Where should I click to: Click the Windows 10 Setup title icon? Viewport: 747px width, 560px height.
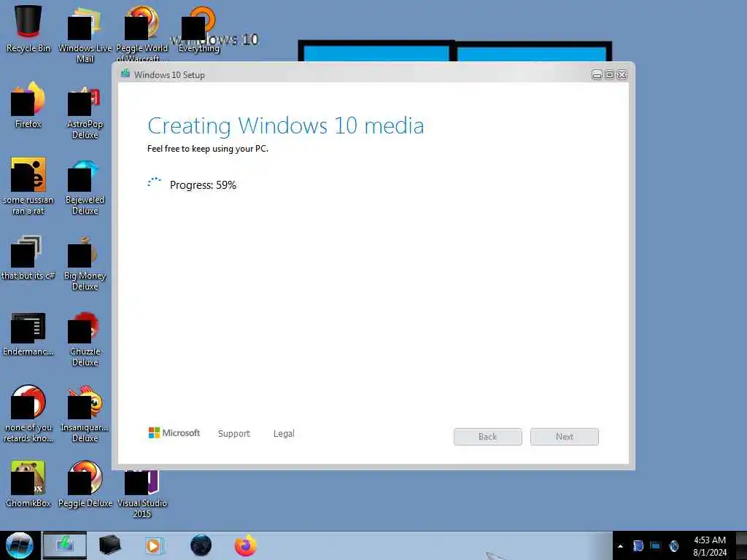click(x=125, y=74)
